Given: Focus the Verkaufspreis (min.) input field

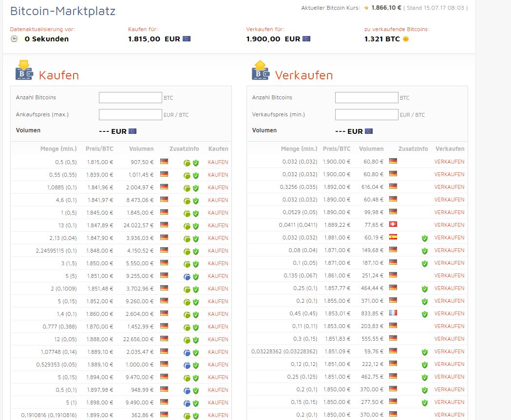Looking at the screenshot, I should tap(366, 115).
